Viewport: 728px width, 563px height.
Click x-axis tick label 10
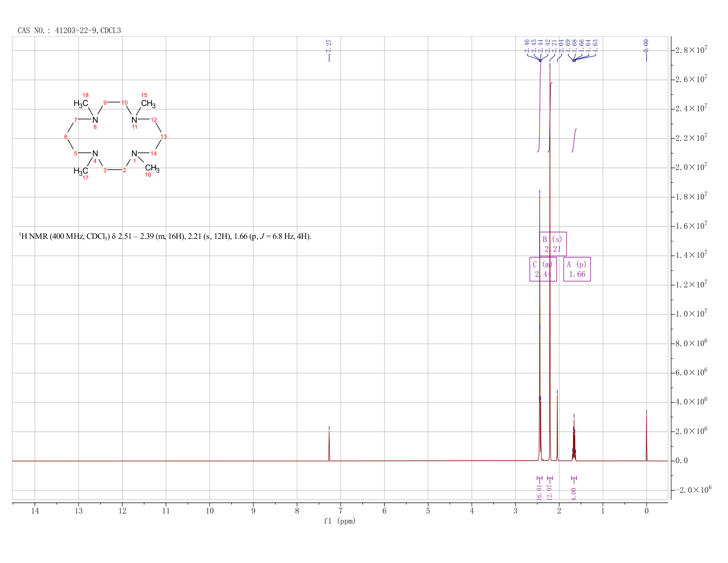point(210,511)
